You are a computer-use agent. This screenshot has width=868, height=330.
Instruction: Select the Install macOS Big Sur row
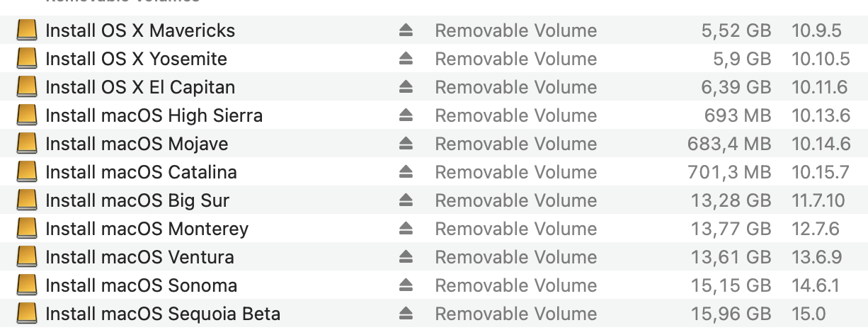click(x=137, y=200)
